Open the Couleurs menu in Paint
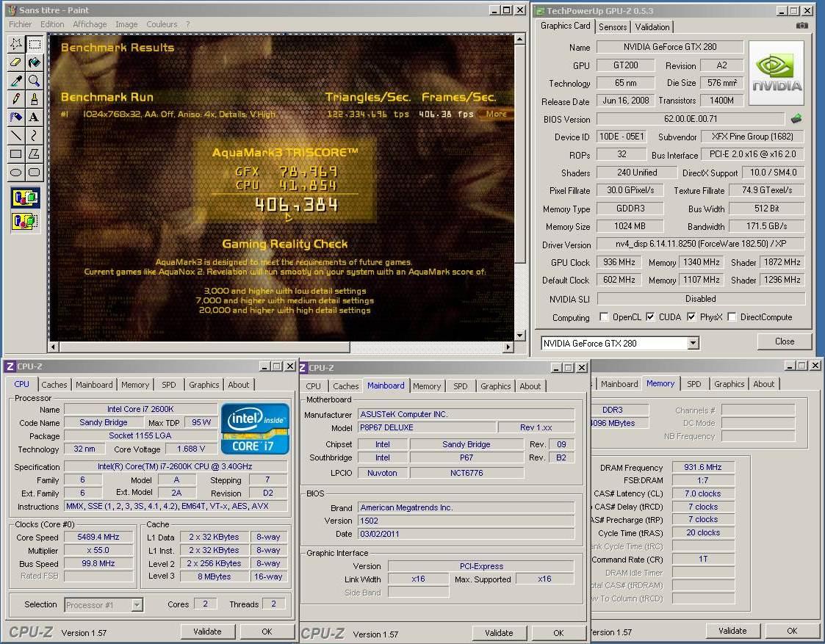This screenshot has height=644, width=825. pyautogui.click(x=162, y=24)
